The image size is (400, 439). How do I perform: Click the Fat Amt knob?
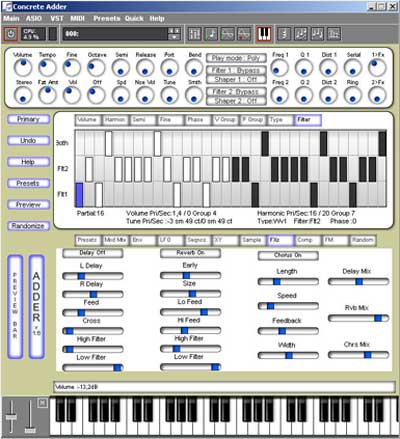coord(47,95)
